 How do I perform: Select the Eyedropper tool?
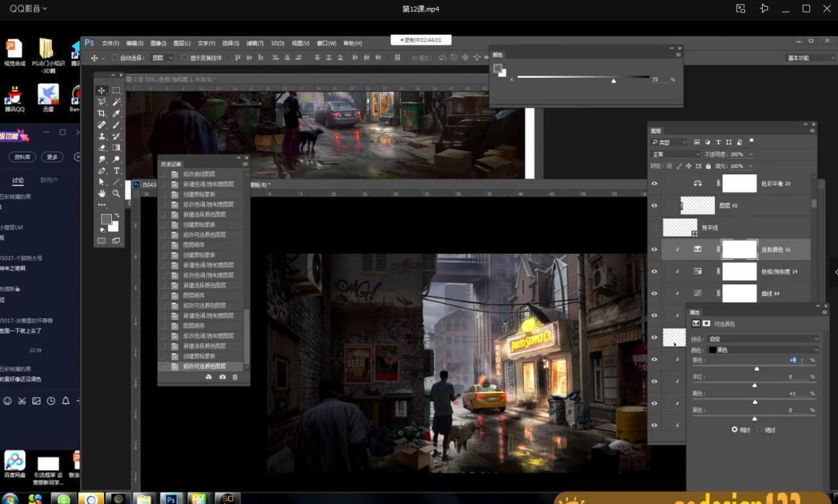pos(117,113)
